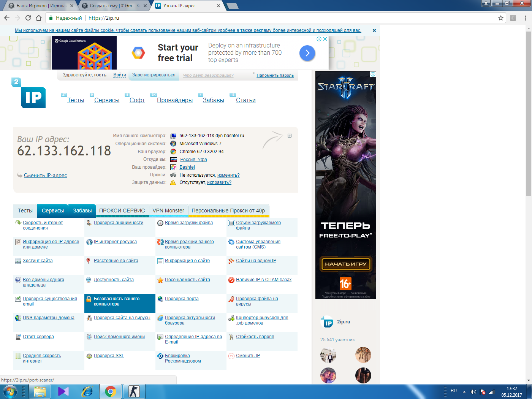Click the speed test icon beside Скорость интернет
Screen dimensions: 532x399
[18, 223]
